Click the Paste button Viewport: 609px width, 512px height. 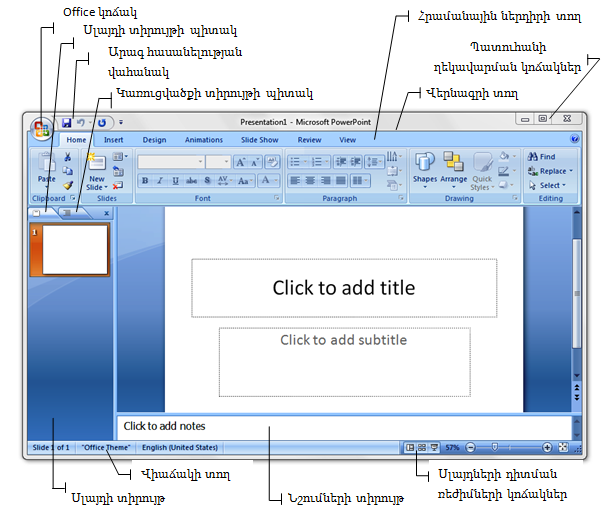click(47, 169)
